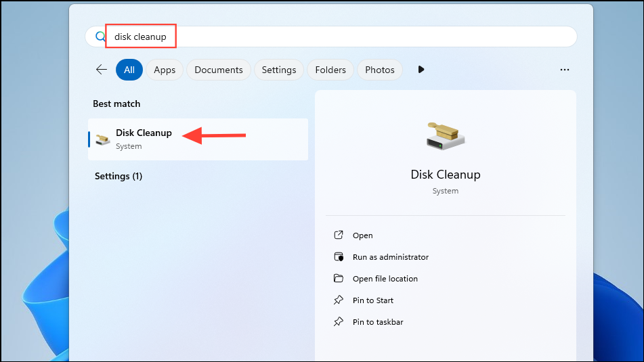
Task: Click the Open external-link icon
Action: pyautogui.click(x=339, y=235)
